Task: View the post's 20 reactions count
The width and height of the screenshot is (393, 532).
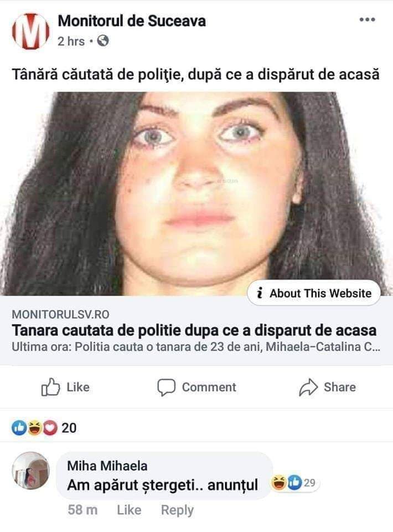Action: click(69, 428)
